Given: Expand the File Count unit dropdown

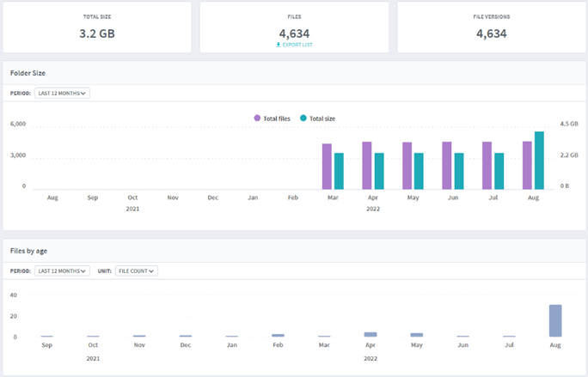Looking at the screenshot, I should coord(137,271).
